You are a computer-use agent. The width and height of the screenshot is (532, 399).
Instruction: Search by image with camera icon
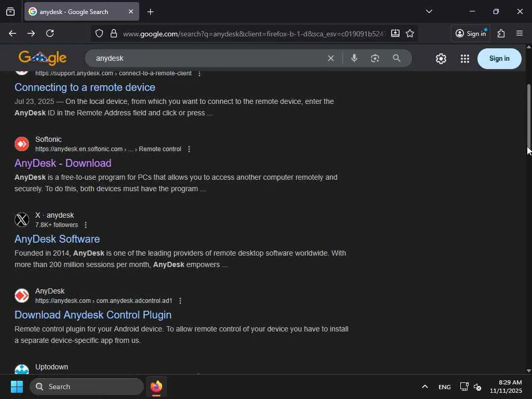pos(375,58)
